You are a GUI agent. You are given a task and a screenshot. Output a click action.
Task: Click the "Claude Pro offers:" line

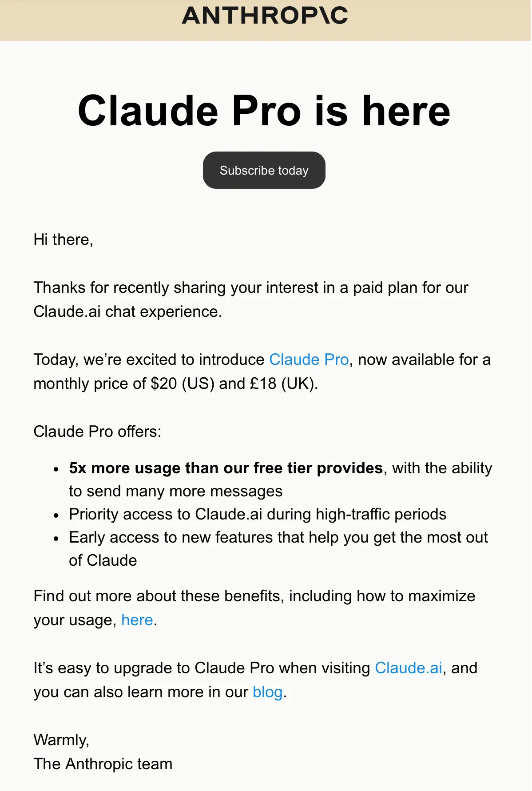97,431
